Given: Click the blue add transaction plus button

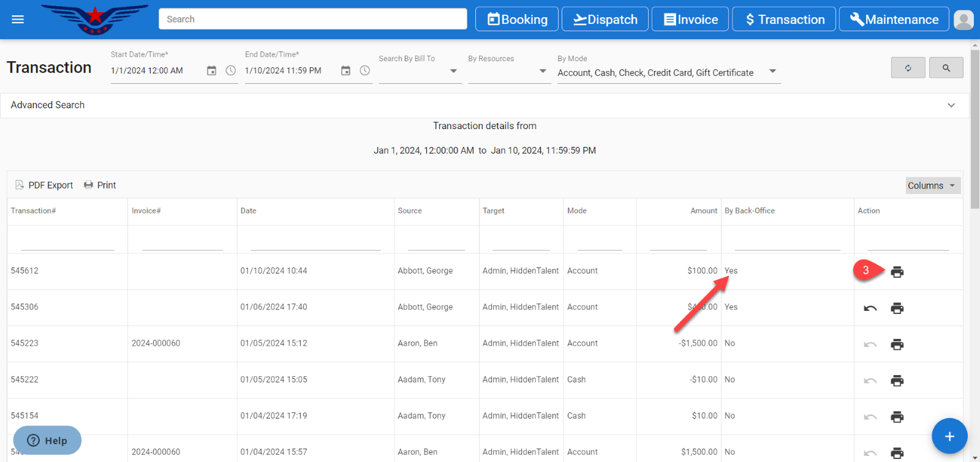Looking at the screenshot, I should (949, 436).
